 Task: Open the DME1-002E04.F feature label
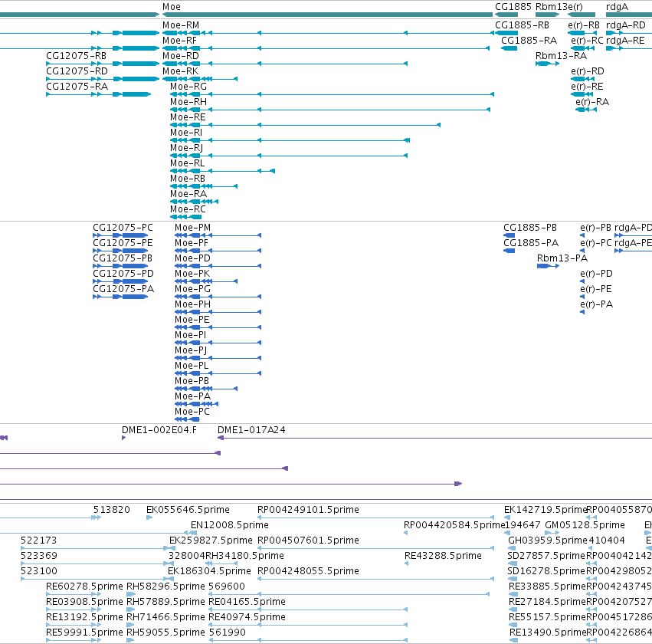pos(159,430)
